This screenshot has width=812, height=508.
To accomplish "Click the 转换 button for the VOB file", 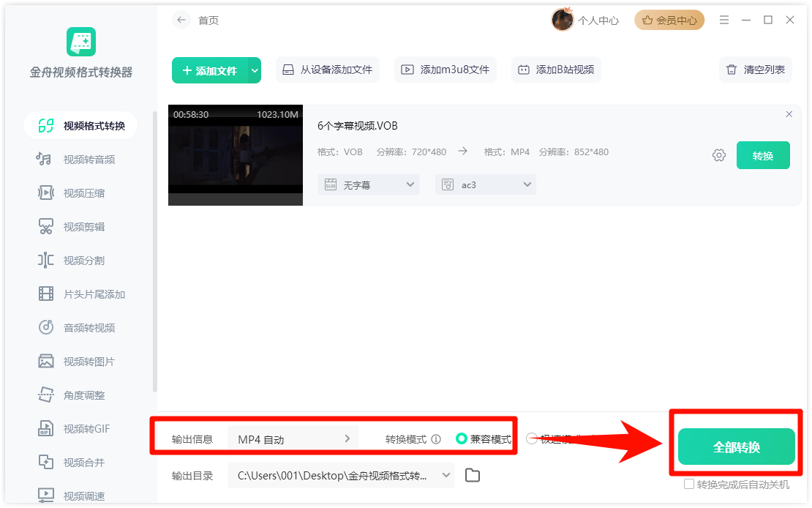I will pyautogui.click(x=763, y=155).
